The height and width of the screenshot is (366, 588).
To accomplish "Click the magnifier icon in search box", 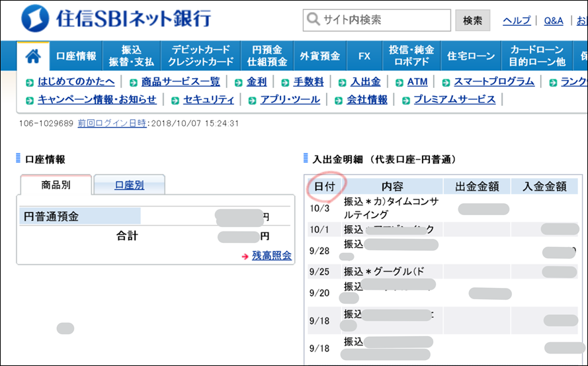I will [x=313, y=19].
